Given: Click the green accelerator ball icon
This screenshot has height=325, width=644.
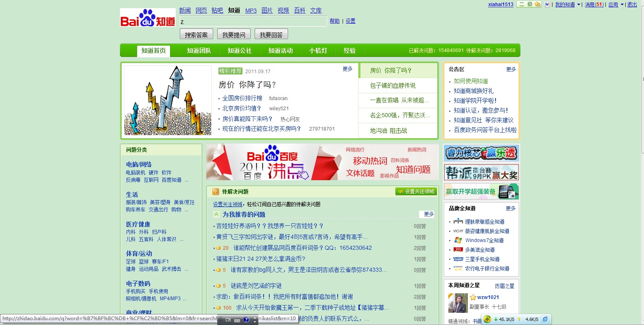Looking at the screenshot, I should (487, 319).
